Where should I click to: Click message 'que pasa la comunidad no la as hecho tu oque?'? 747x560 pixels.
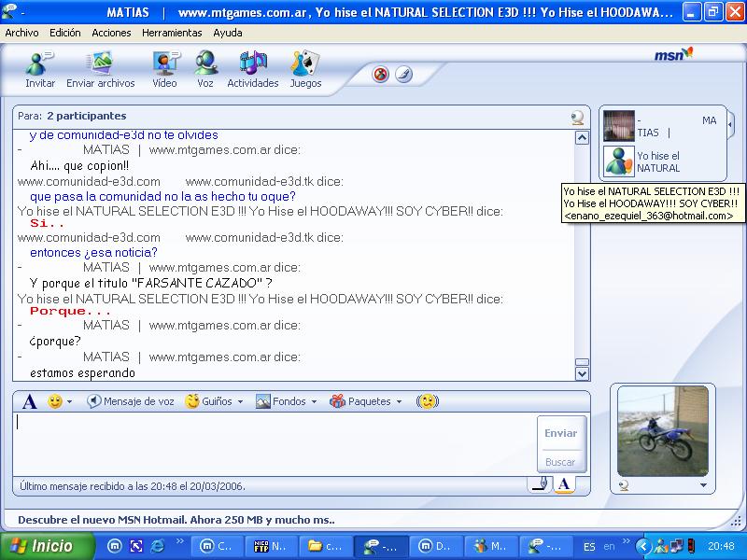pyautogui.click(x=162, y=196)
